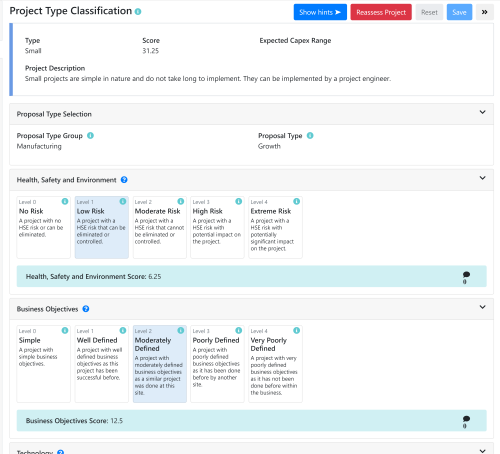The image size is (500, 454).
Task: Collapse the Proposal Type Selection section
Action: coord(482,112)
